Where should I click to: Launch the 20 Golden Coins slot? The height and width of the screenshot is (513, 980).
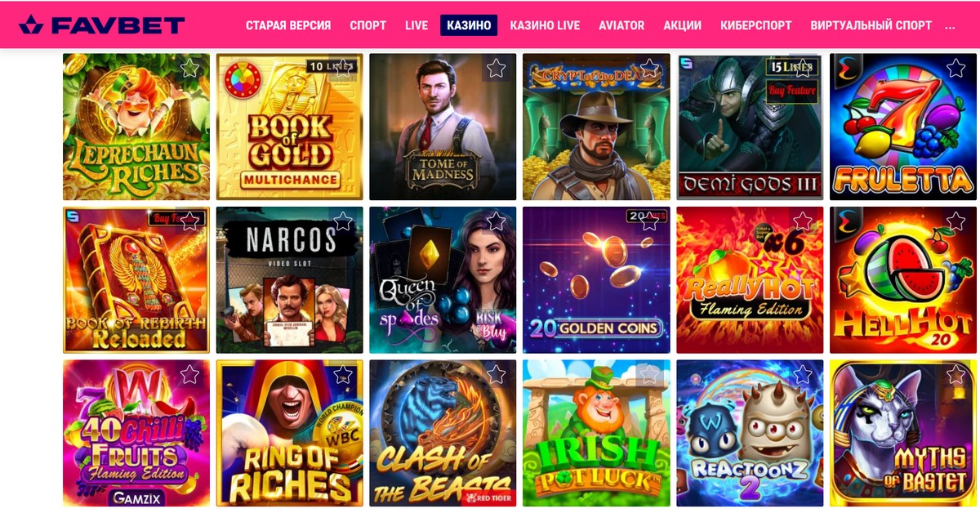pos(596,280)
